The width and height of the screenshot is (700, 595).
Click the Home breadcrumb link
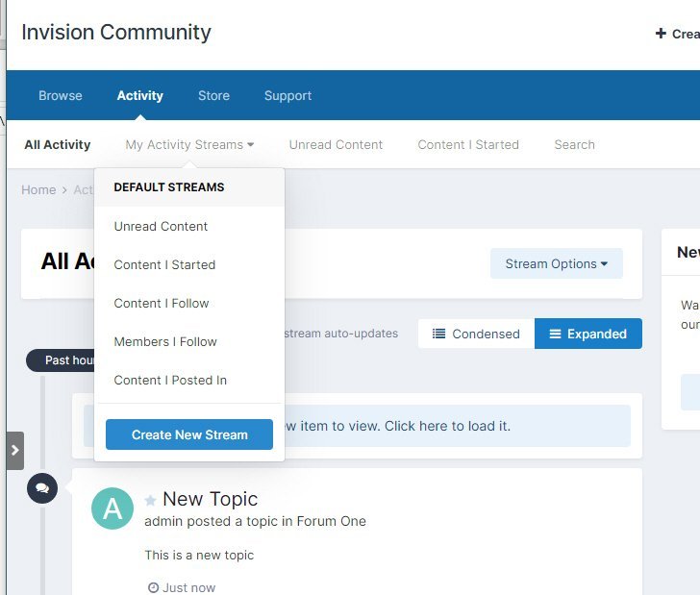click(38, 190)
